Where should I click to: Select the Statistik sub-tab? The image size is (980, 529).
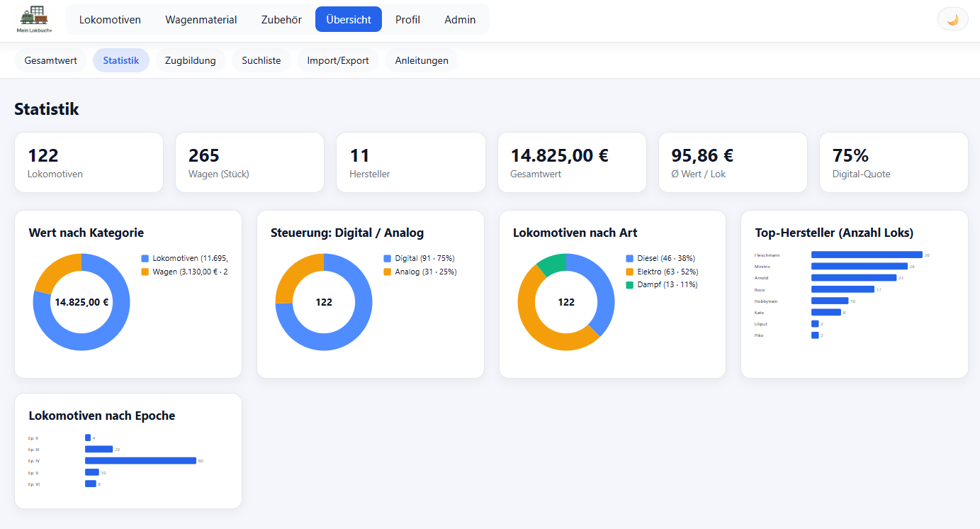point(121,60)
